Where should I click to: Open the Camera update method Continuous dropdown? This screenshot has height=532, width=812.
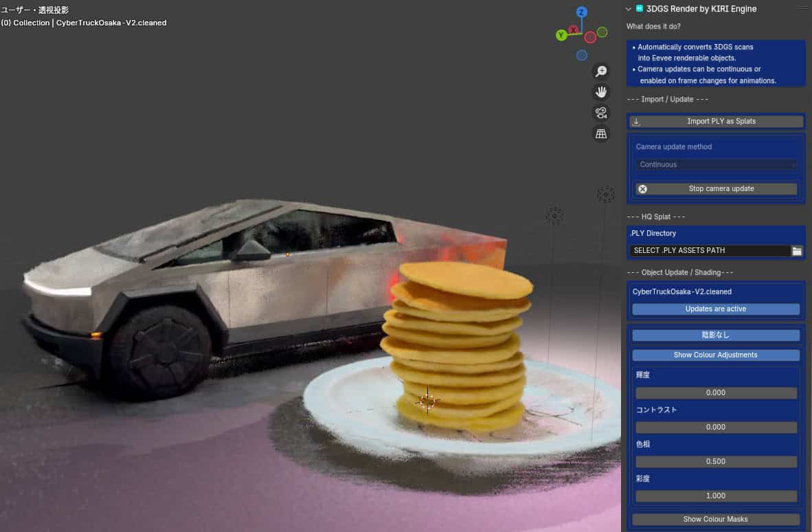click(717, 165)
